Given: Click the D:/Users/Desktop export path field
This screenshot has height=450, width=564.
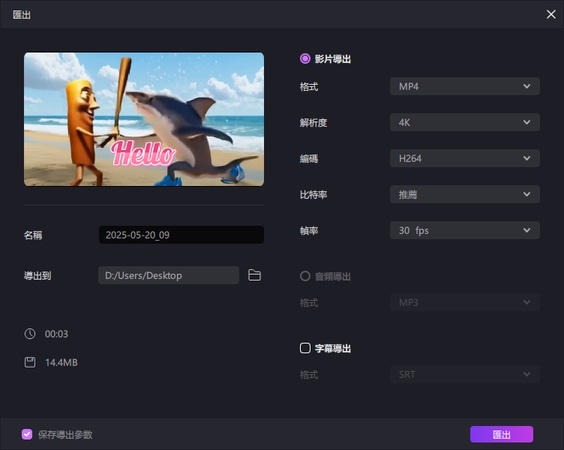Looking at the screenshot, I should (169, 275).
